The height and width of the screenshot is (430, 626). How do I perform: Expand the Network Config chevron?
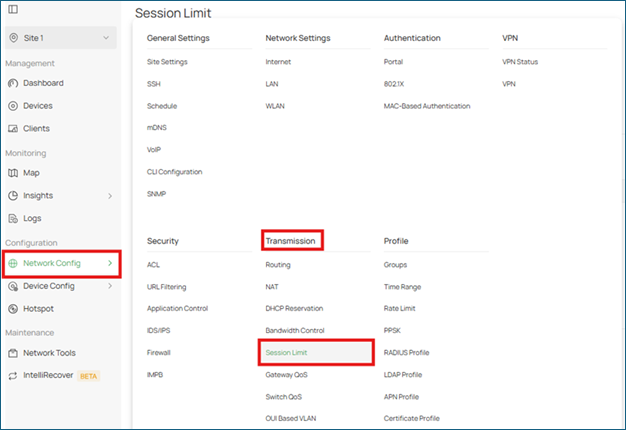(110, 263)
